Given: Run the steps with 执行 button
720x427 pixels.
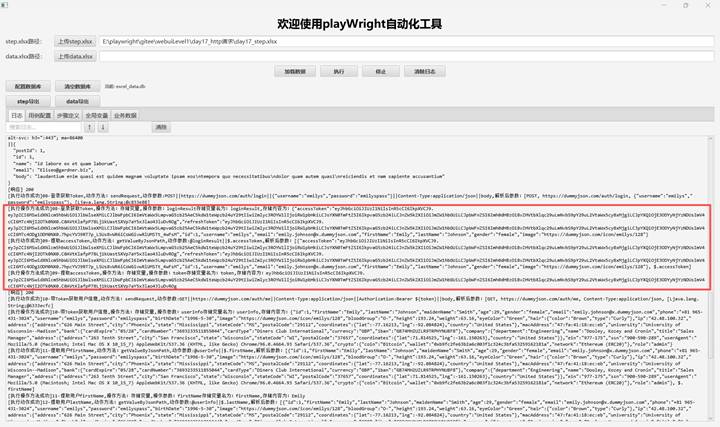Looking at the screenshot, I should [x=338, y=72].
